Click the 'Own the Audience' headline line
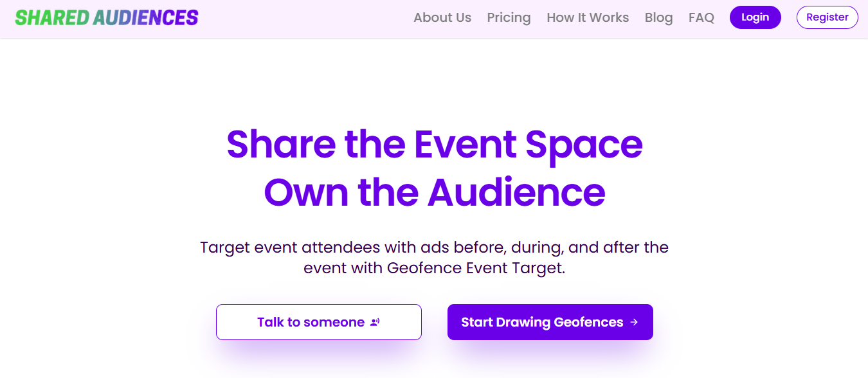 [434, 192]
